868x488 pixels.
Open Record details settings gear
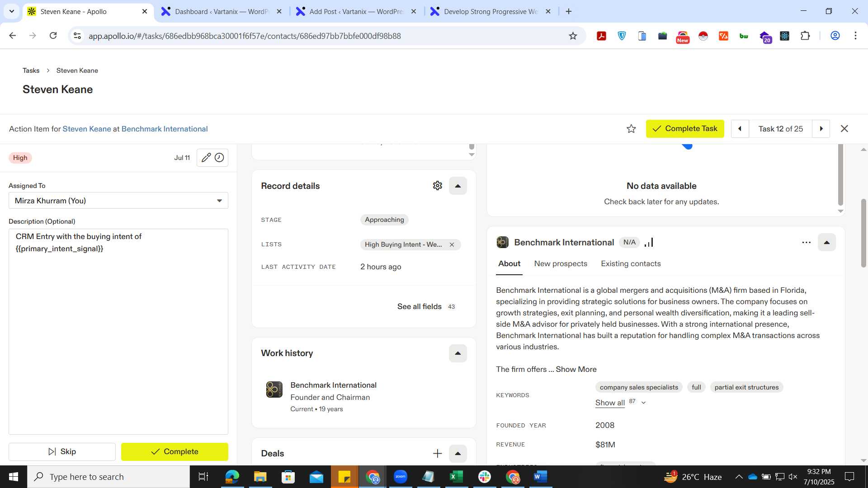point(437,186)
